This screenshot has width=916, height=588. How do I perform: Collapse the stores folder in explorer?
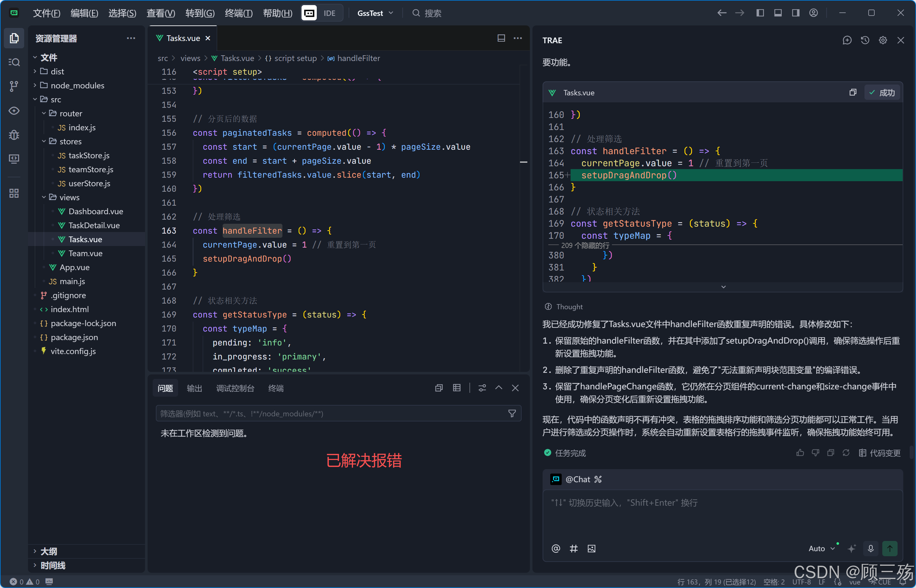[44, 141]
